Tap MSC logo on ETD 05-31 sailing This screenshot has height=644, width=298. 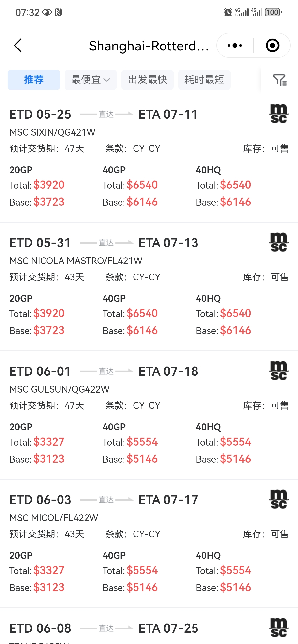[x=279, y=242]
